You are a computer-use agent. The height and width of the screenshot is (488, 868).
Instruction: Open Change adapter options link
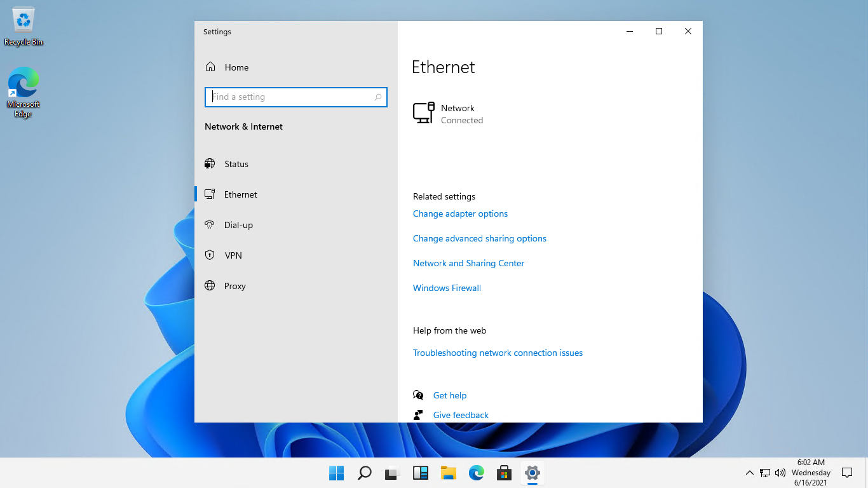460,214
